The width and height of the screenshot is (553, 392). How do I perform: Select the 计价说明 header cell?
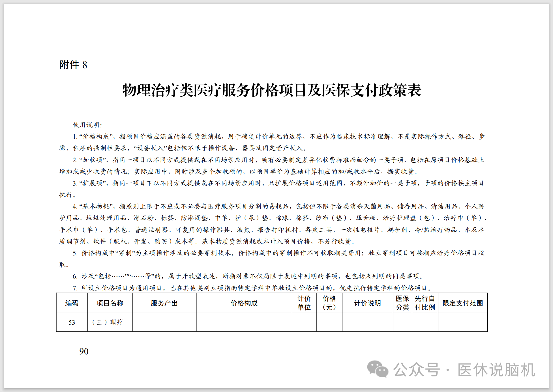tap(367, 303)
